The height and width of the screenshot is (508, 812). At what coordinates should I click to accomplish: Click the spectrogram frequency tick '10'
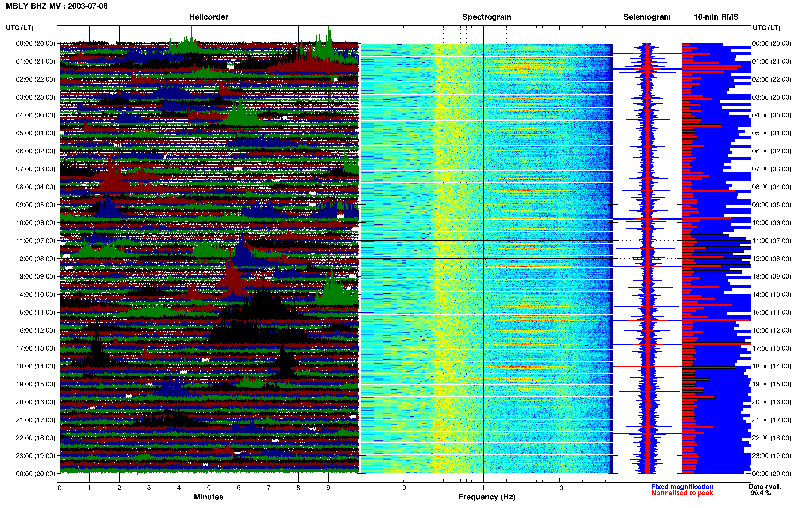(559, 488)
